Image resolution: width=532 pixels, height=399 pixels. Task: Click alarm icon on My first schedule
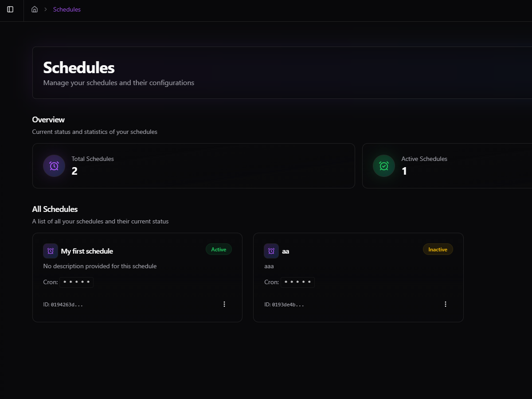pos(51,251)
